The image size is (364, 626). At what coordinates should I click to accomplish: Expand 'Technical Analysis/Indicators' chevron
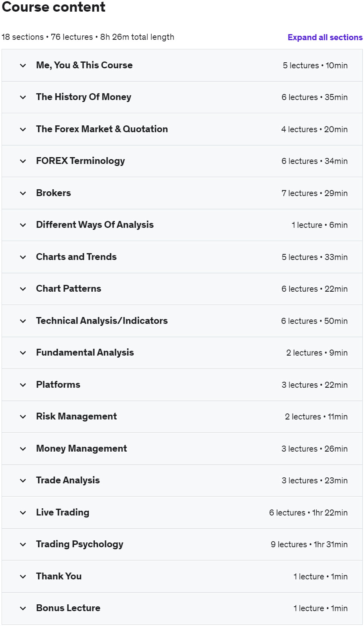(x=23, y=321)
